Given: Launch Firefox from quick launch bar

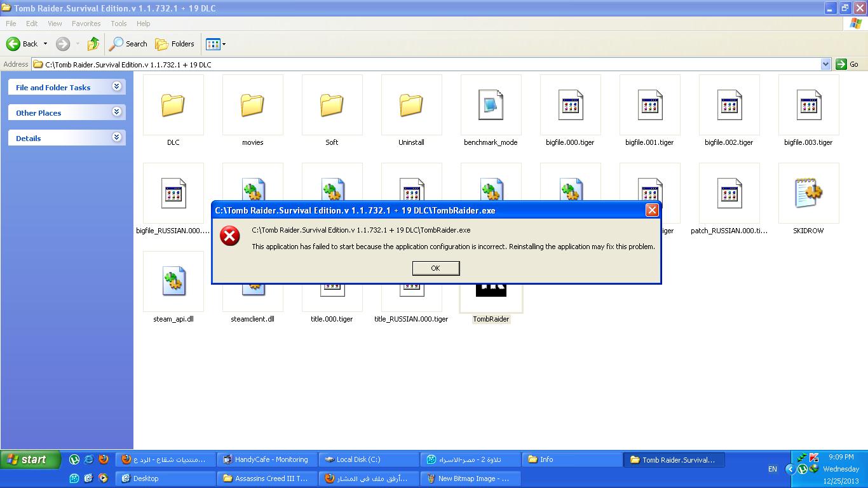Looking at the screenshot, I should (104, 459).
